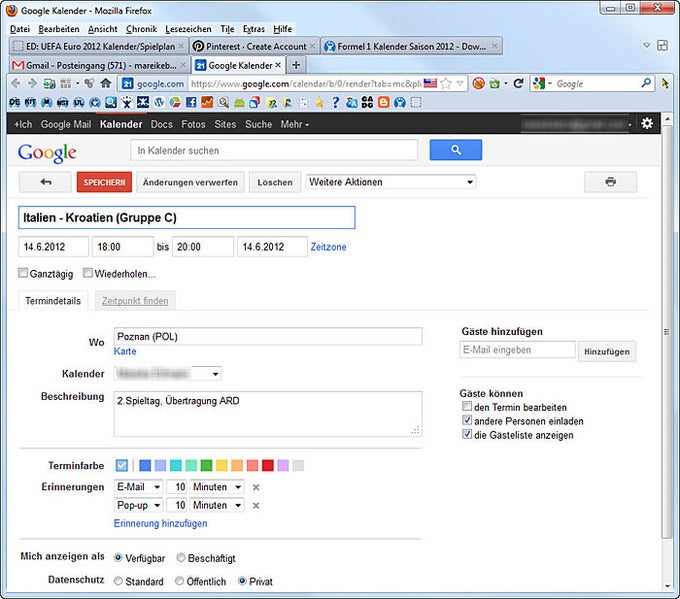The height and width of the screenshot is (599, 680).
Task: Reload the page with refresh icon
Action: click(x=518, y=83)
